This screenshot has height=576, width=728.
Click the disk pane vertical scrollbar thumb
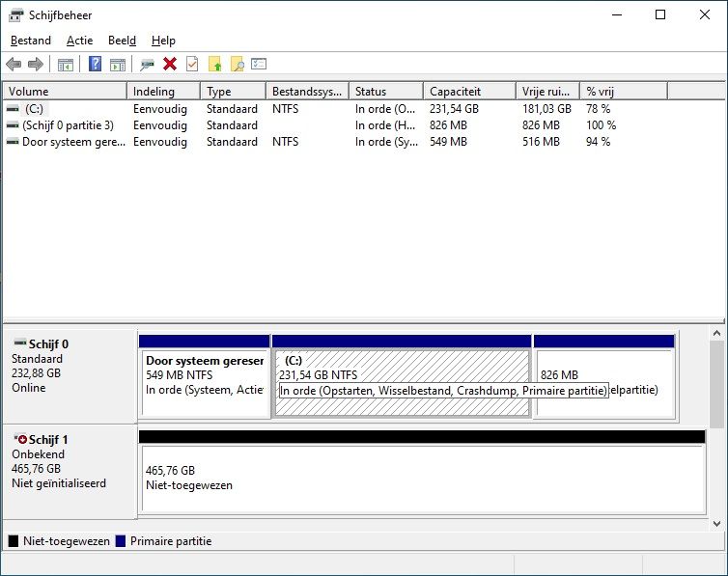(x=716, y=384)
